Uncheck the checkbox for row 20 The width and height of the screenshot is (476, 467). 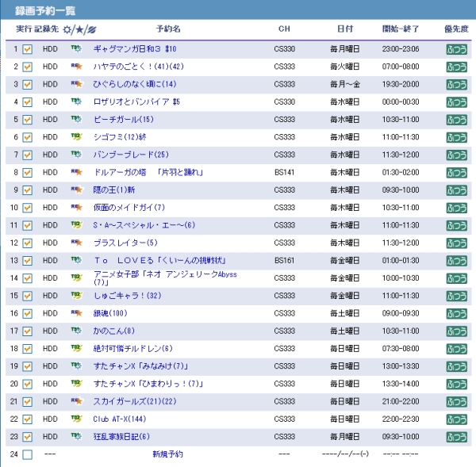point(27,384)
